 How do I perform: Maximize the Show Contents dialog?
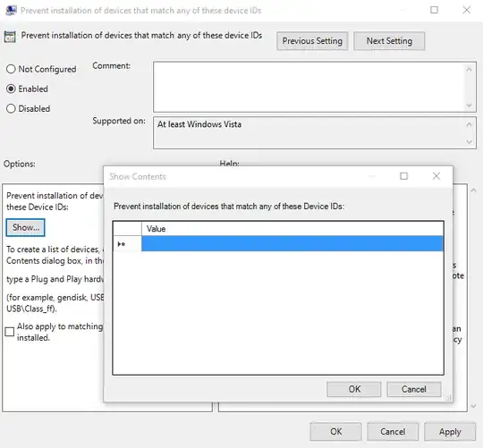(403, 176)
